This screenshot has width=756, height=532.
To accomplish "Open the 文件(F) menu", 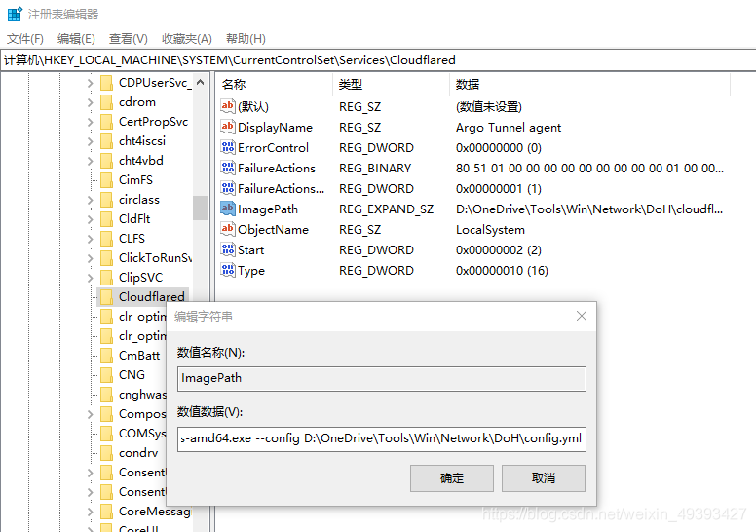I will click(25, 39).
